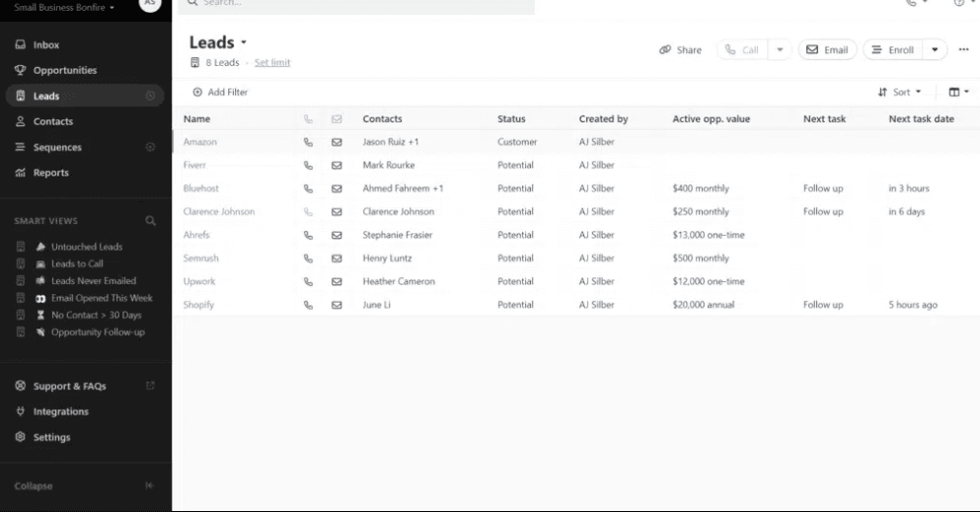Open the column layout dropdown
Viewport: 980px width, 512px height.
(958, 92)
